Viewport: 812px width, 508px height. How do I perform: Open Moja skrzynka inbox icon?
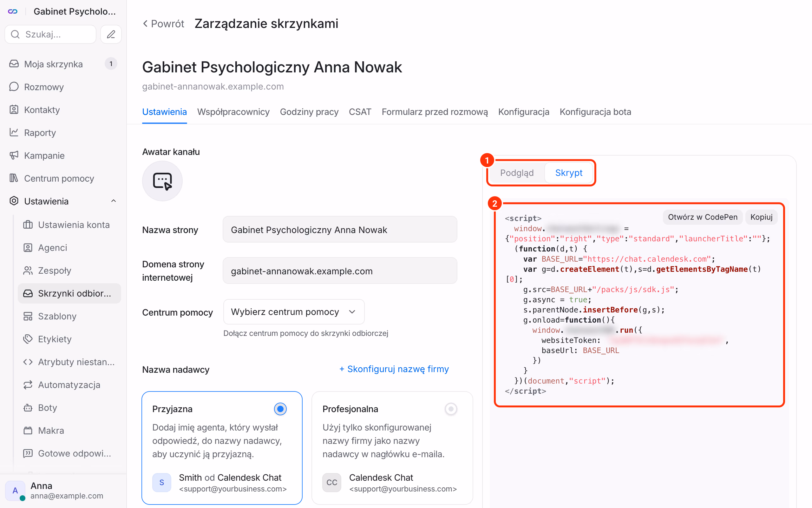[14, 64]
